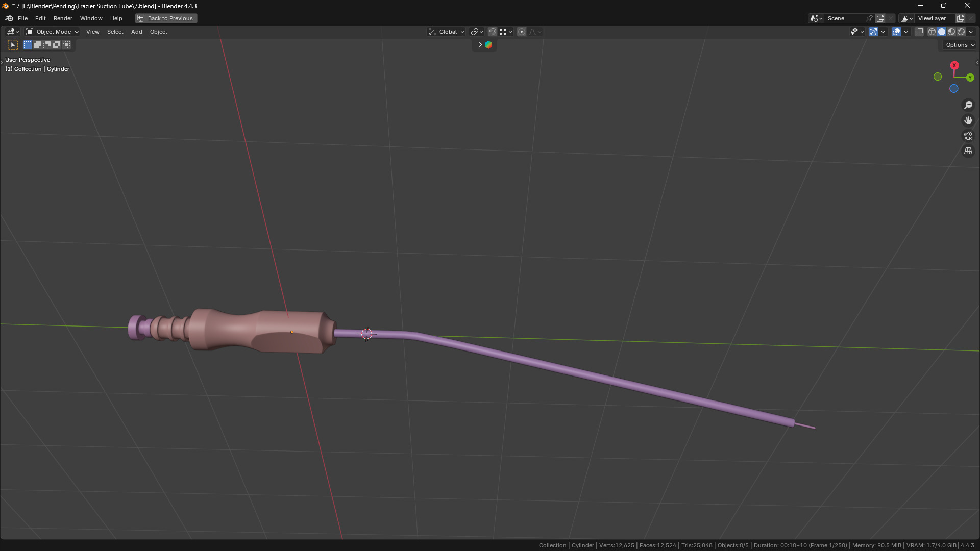980x551 pixels.
Task: Open the transform pivot point dropdown
Action: click(477, 32)
